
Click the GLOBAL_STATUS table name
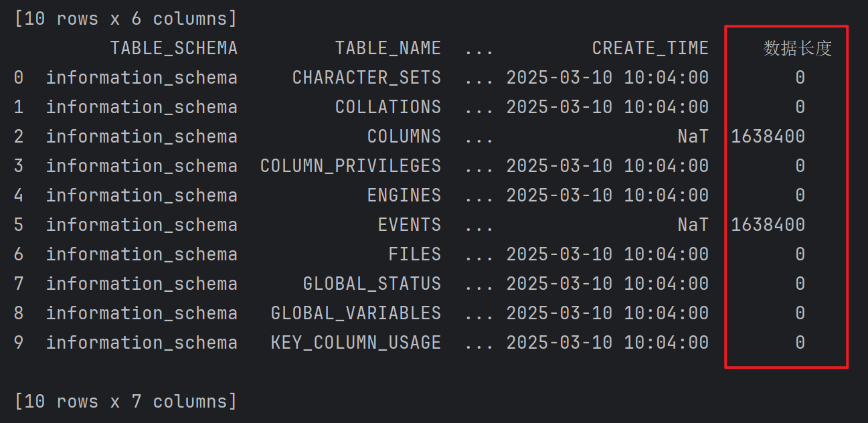pos(371,284)
